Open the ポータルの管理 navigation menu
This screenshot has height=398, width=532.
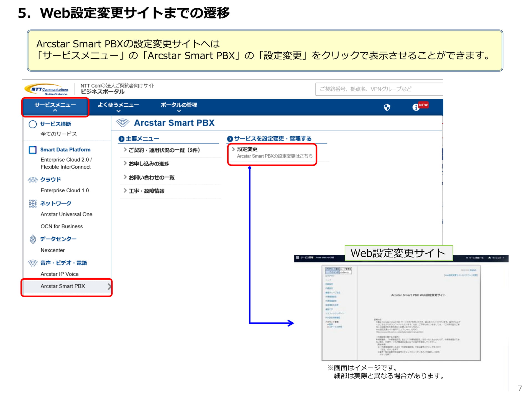point(179,107)
